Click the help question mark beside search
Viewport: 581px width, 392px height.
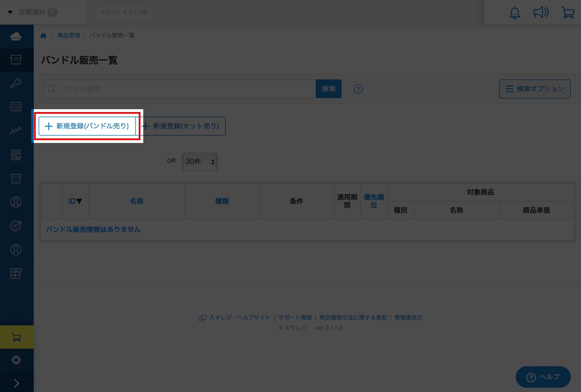358,89
